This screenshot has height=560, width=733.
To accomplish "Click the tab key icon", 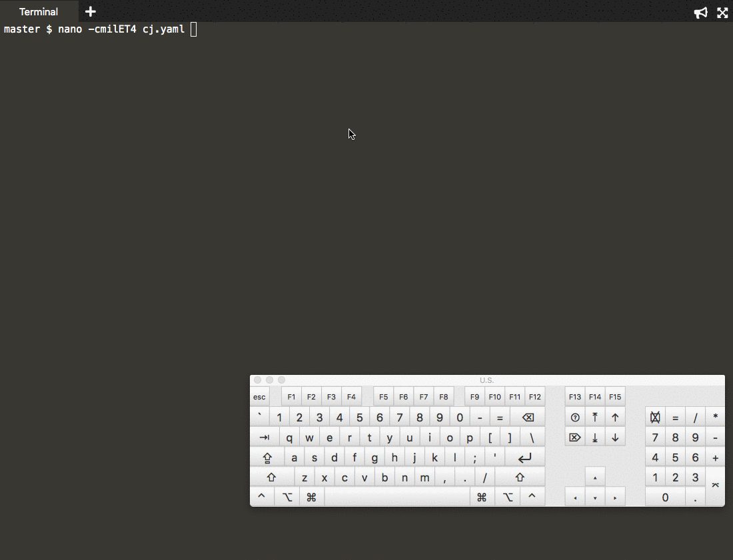I will (x=265, y=437).
